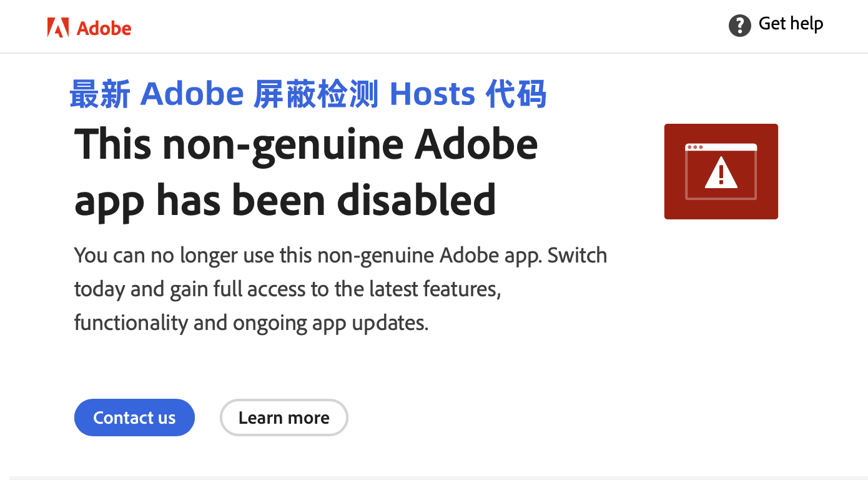Click 'Get help' in the top navigation bar
868x480 pixels.
pos(791,24)
